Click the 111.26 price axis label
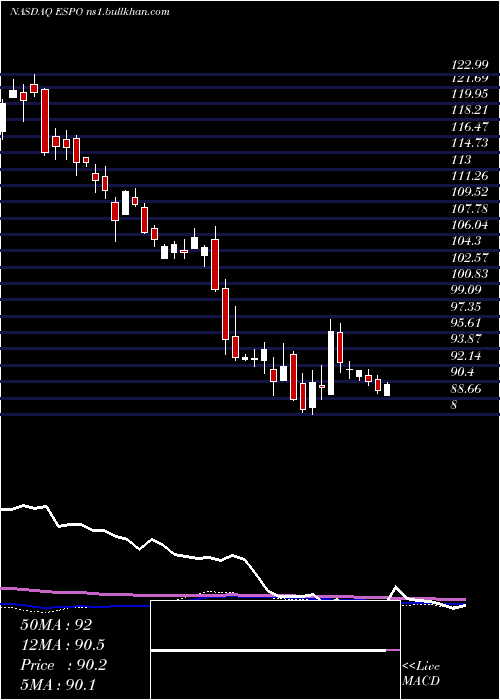This screenshot has width=500, height=700. coord(469,176)
